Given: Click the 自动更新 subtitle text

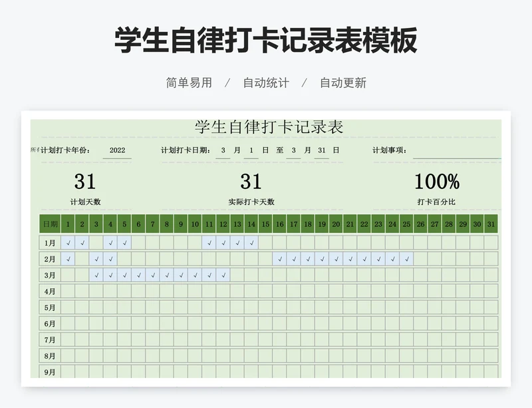Looking at the screenshot, I should pos(343,83).
